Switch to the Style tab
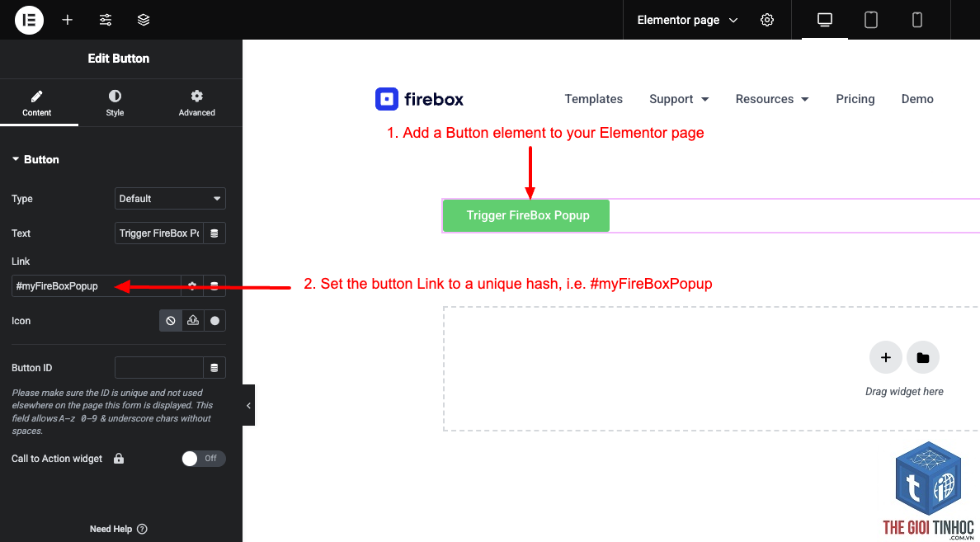 [x=115, y=103]
